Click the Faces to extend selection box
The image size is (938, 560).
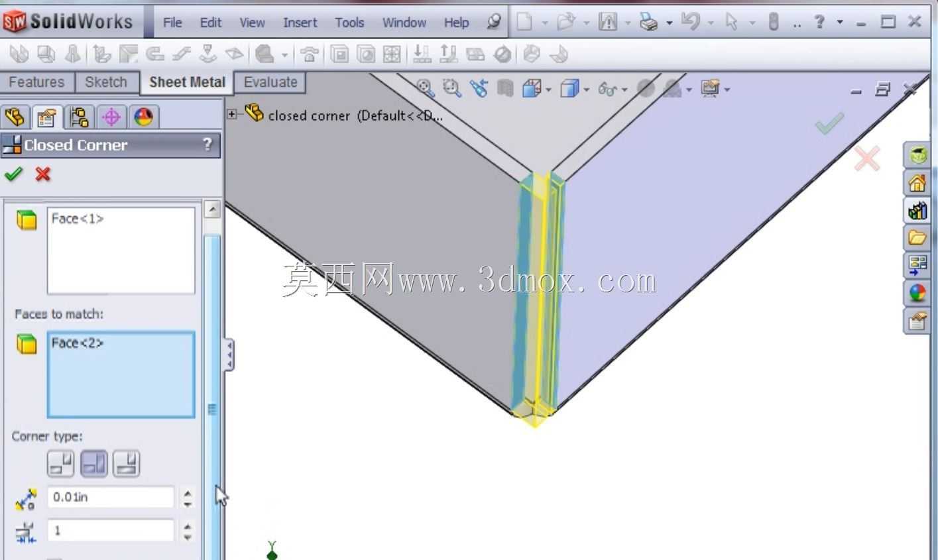121,251
